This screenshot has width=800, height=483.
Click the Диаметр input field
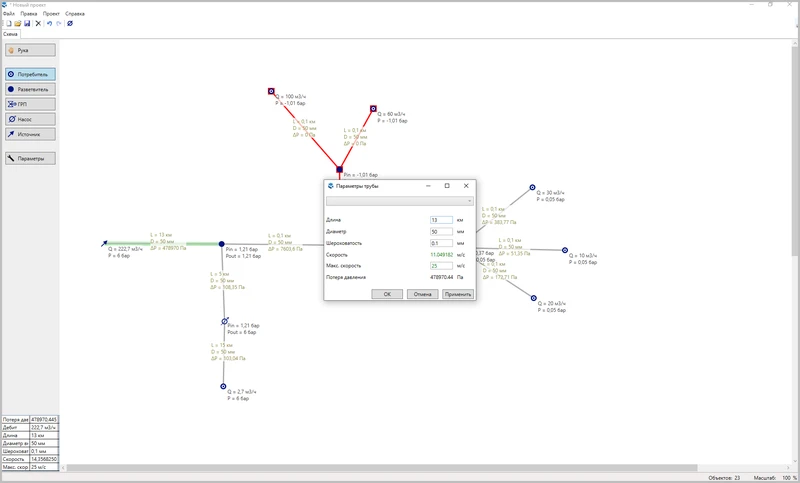[x=440, y=231]
